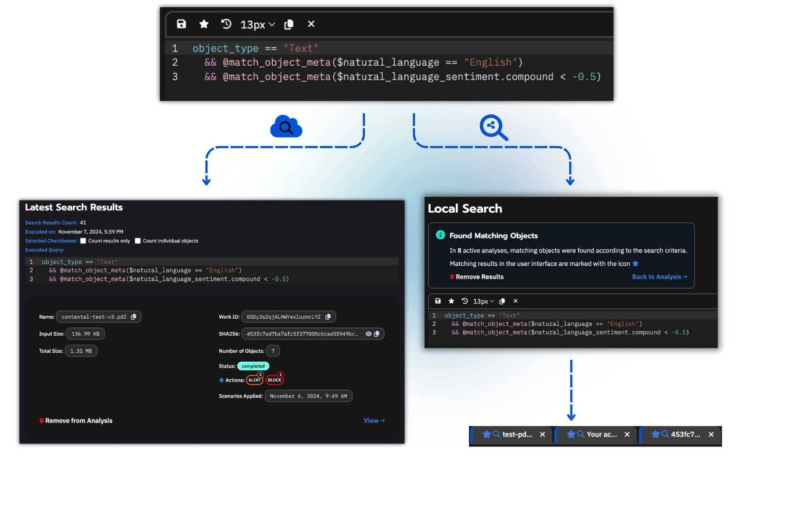Screen dimensions: 798x532
Task: Follow the Back to Analysis link
Action: tap(659, 277)
